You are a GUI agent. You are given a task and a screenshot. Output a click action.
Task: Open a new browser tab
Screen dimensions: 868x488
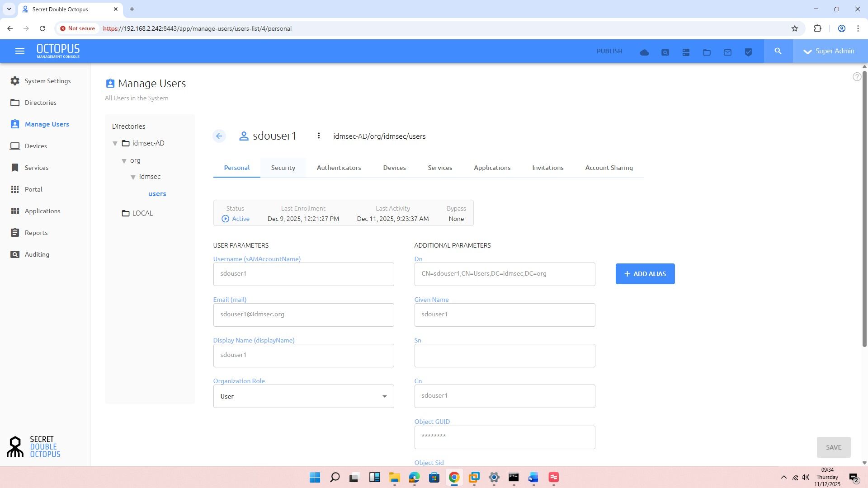tap(132, 9)
